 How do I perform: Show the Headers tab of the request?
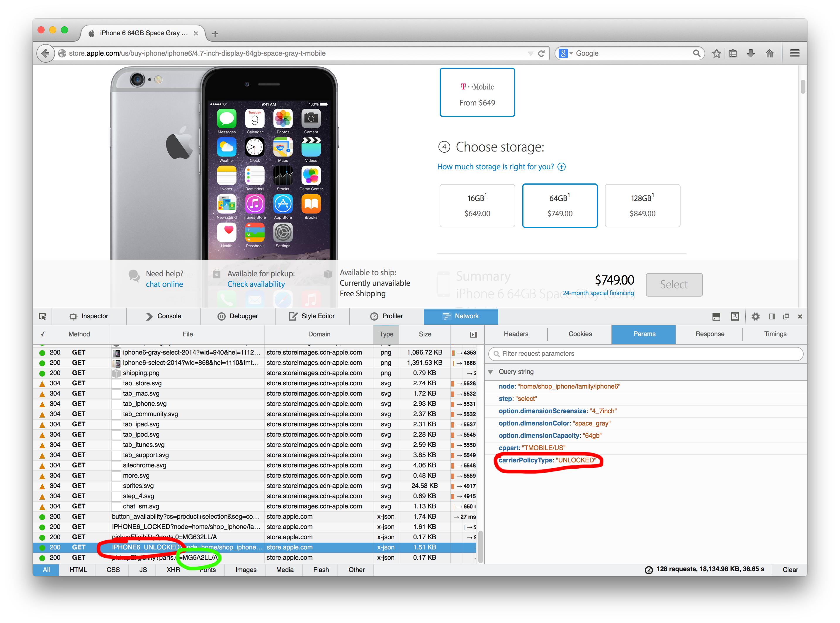pyautogui.click(x=516, y=334)
